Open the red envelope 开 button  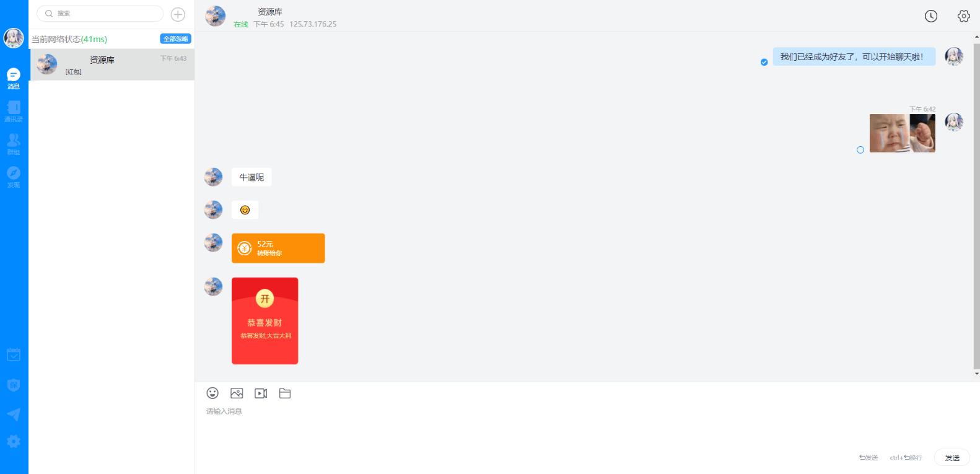[265, 299]
